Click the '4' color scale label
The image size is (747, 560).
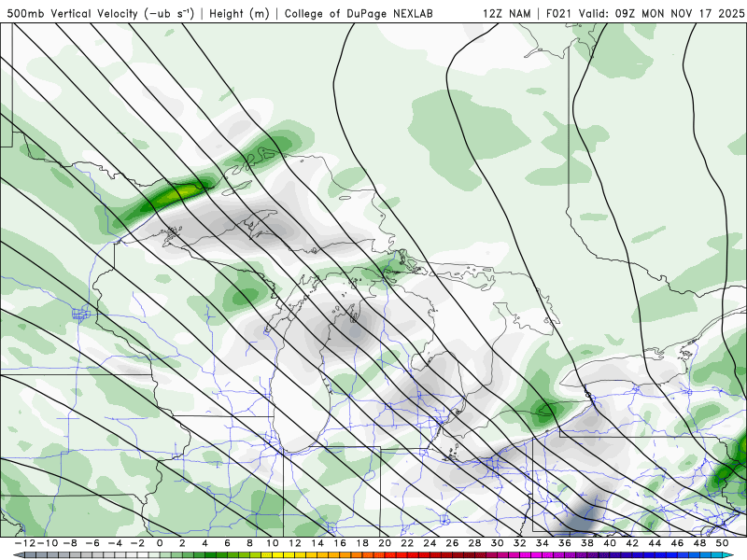pos(204,543)
